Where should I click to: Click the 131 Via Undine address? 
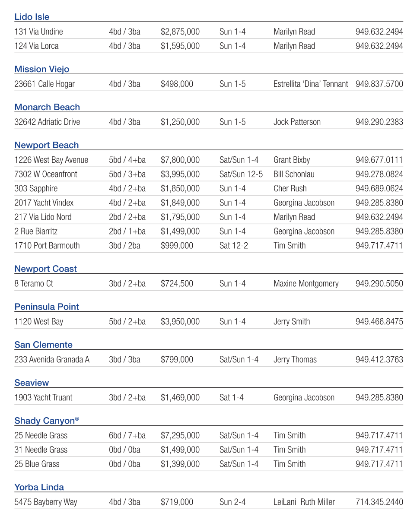(x=38, y=32)
